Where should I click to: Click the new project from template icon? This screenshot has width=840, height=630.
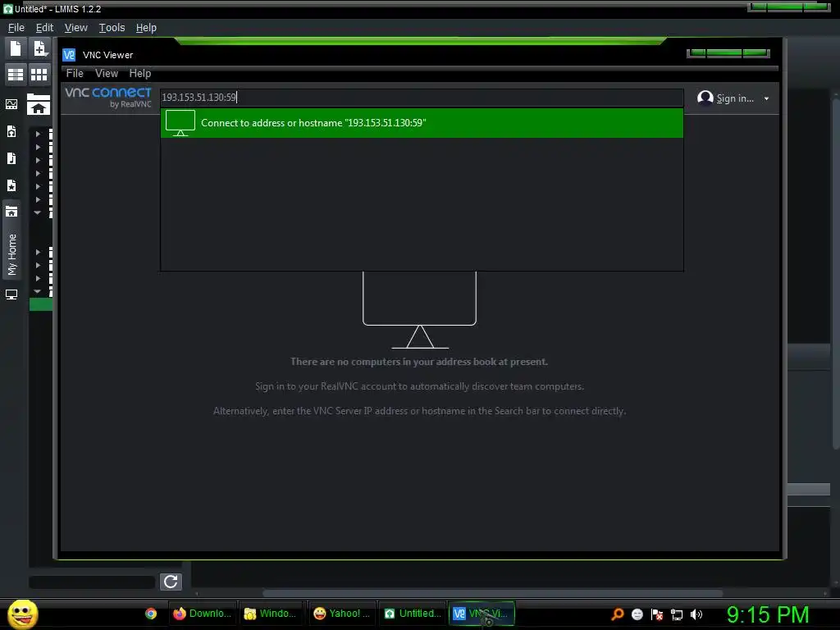coord(39,48)
